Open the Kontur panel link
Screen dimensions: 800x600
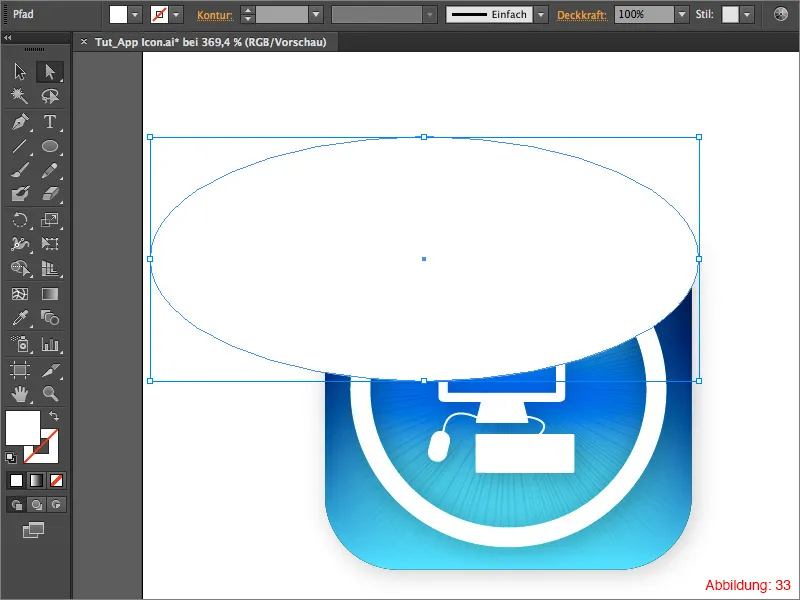pos(215,15)
